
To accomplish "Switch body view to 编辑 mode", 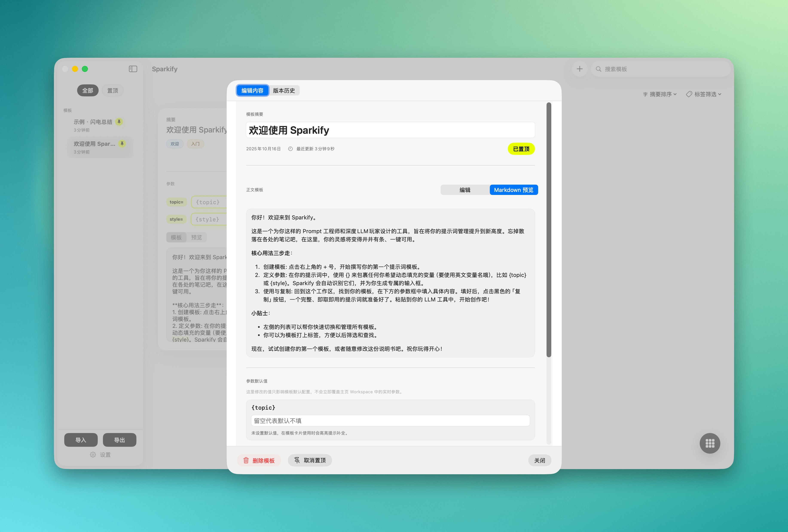I will 465,190.
